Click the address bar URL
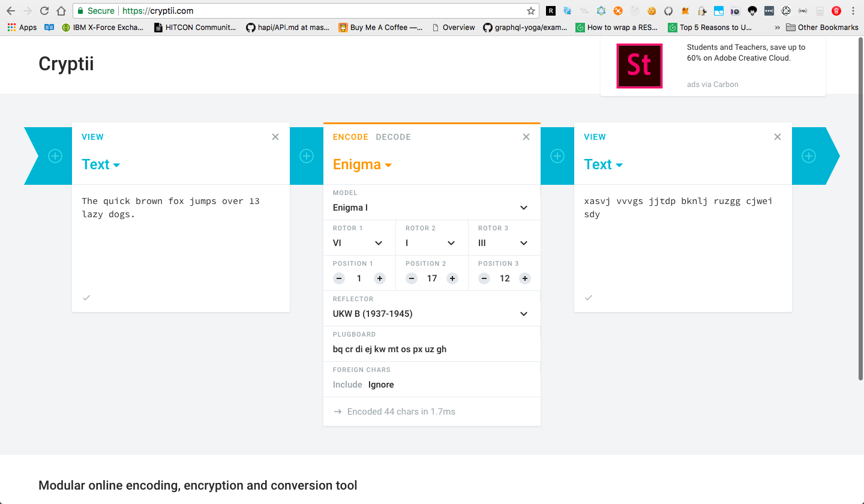The image size is (864, 504). pyautogui.click(x=158, y=11)
